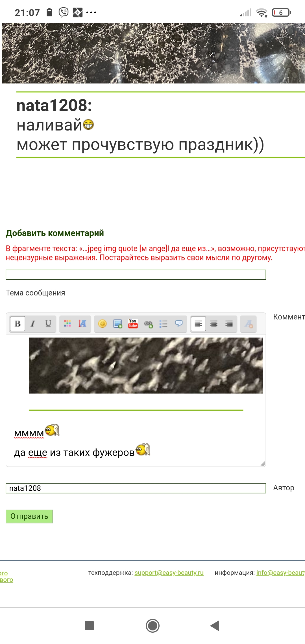The height and width of the screenshot is (644, 305).
Task: Align text right
Action: click(229, 324)
